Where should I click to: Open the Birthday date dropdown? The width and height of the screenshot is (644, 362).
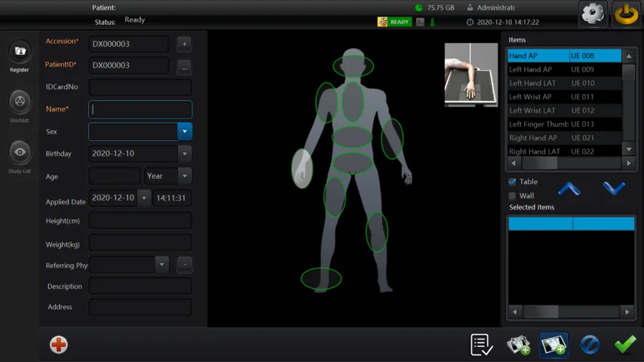(184, 154)
